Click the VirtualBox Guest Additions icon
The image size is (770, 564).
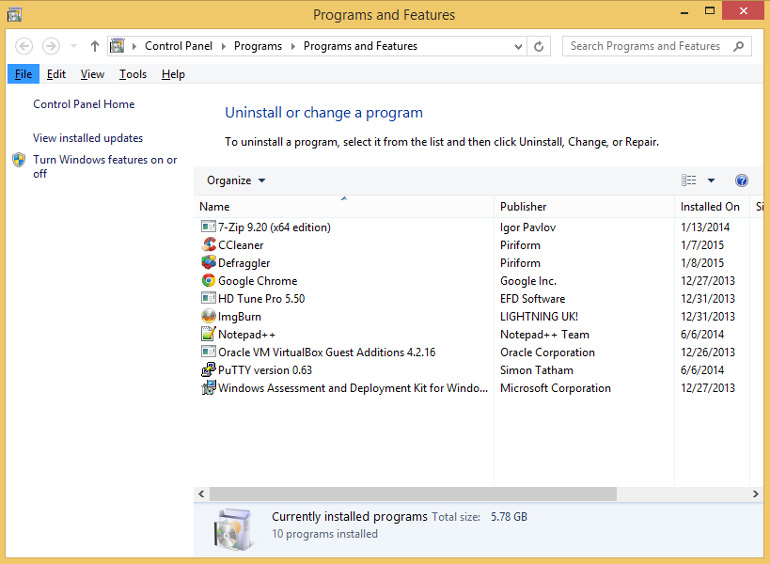(x=208, y=351)
